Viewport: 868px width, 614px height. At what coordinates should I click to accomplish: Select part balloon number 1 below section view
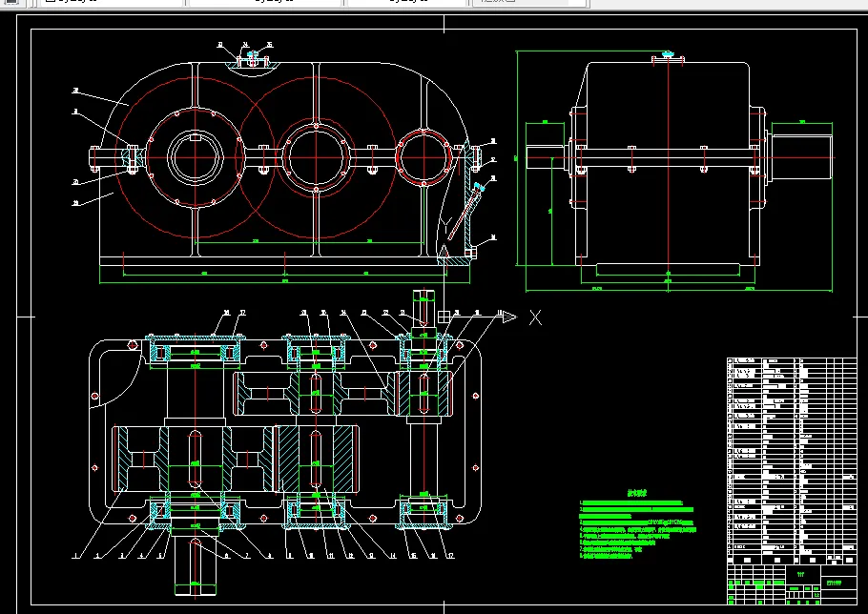point(76,556)
